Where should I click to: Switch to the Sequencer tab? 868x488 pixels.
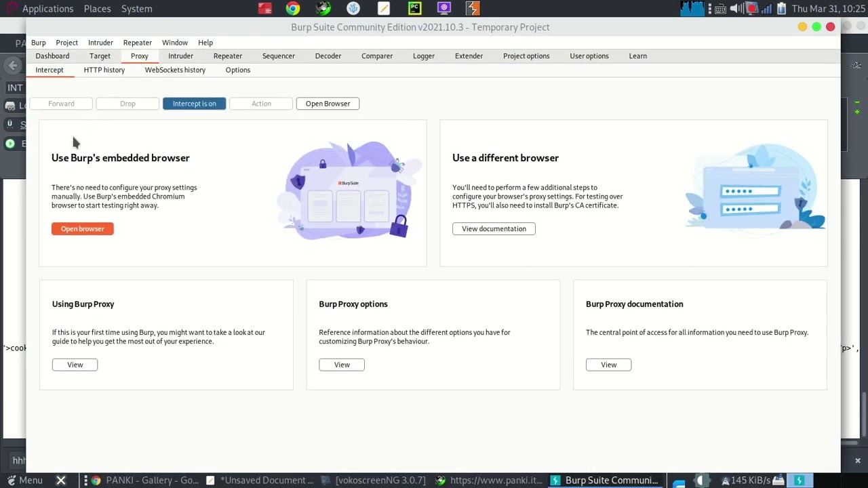tap(279, 56)
